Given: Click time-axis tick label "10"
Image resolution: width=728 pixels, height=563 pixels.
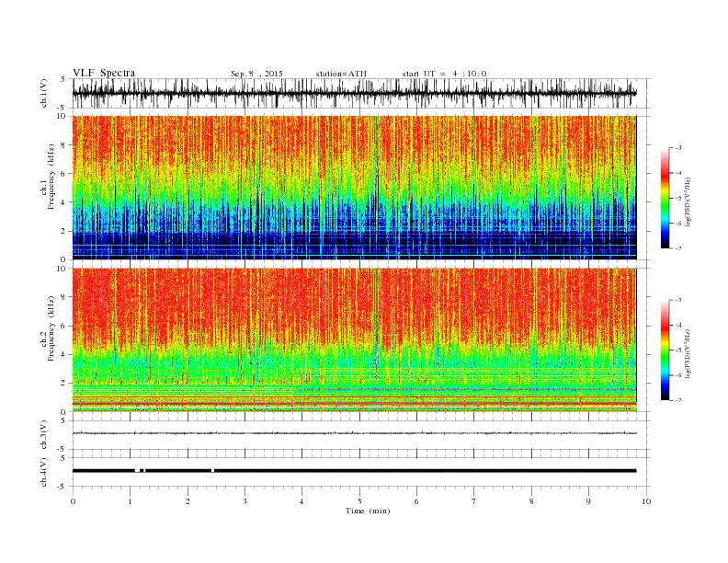Looking at the screenshot, I should tap(646, 501).
